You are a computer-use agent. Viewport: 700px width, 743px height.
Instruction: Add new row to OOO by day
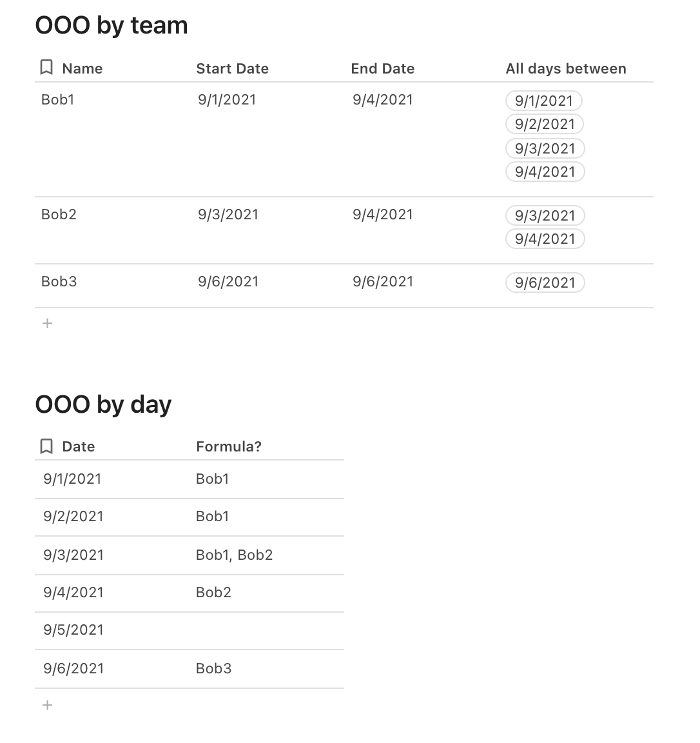47,705
